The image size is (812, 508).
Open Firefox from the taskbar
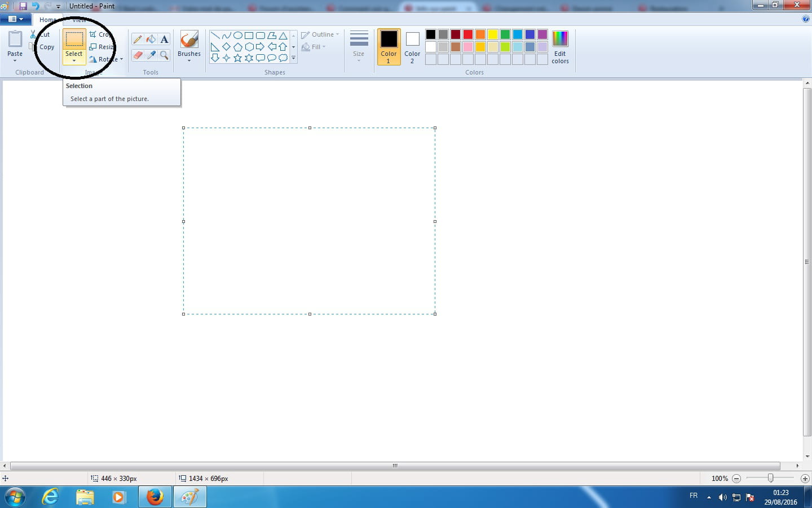[x=155, y=497]
